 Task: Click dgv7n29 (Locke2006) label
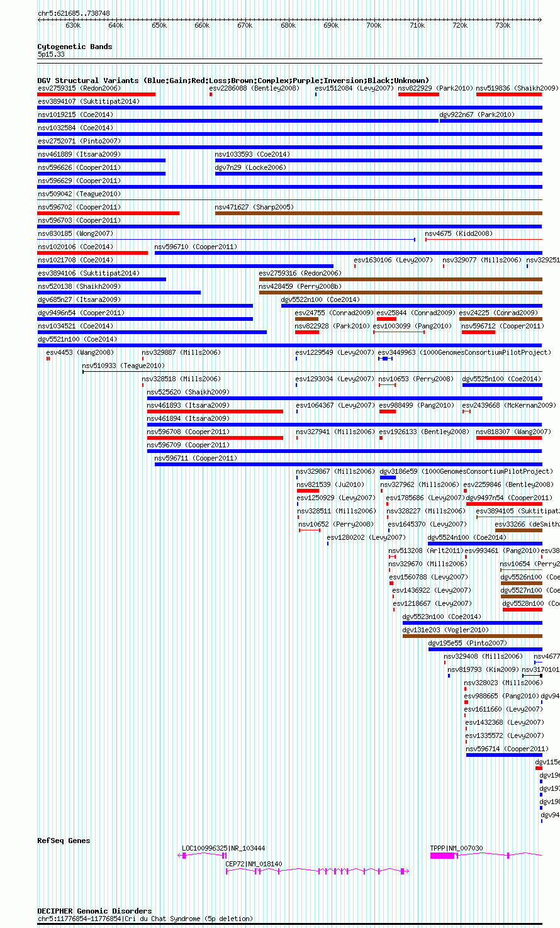point(250,168)
